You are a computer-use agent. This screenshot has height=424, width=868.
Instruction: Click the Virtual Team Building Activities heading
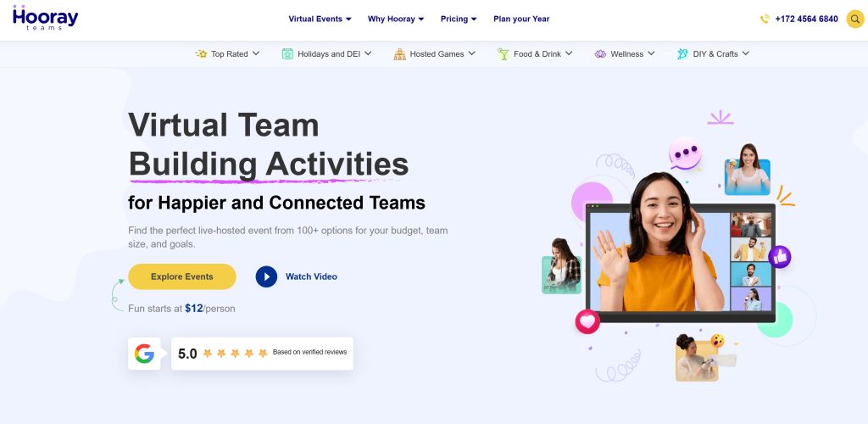tap(269, 144)
